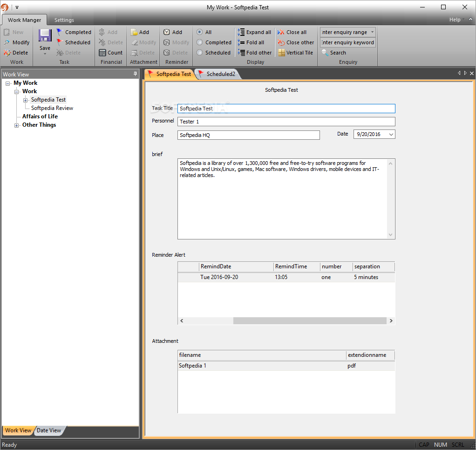The height and width of the screenshot is (450, 476).
Task: Click Delete in the Work group
Action: (16, 53)
